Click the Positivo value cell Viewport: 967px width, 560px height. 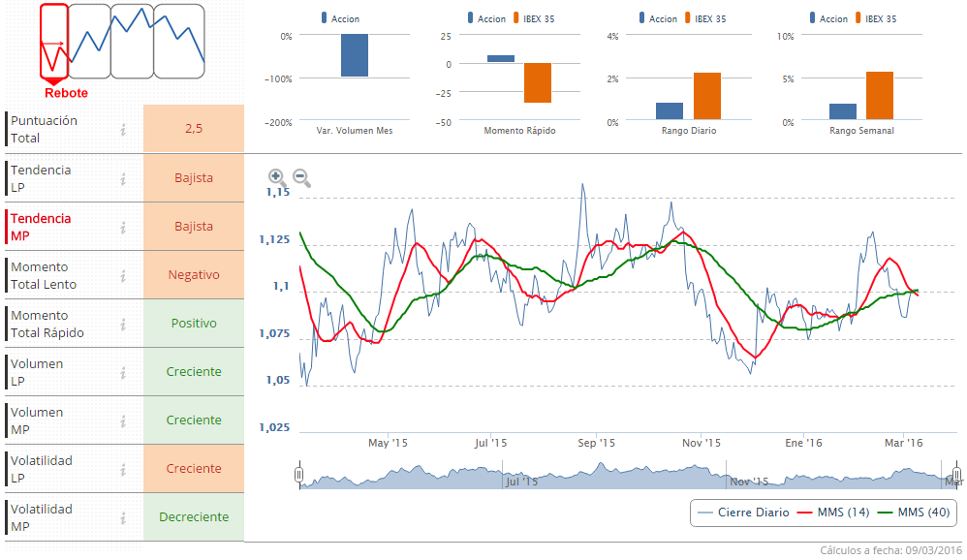click(194, 324)
